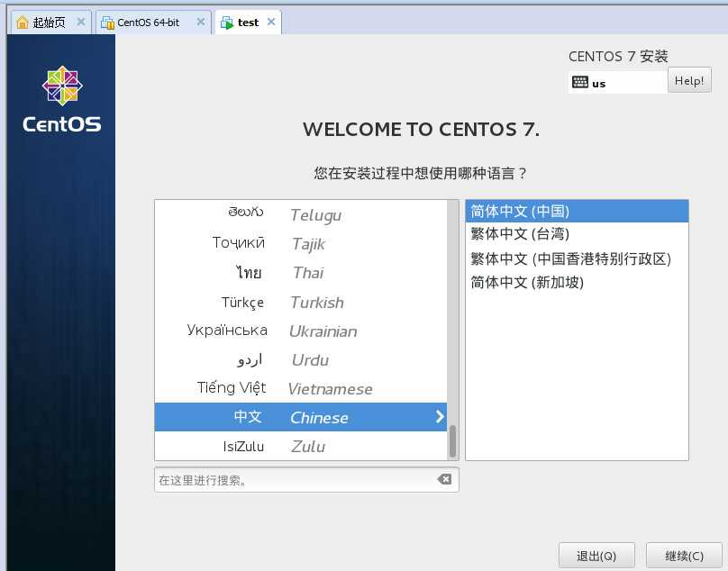
Task: Choose 简体中文 (中国) locale
Action: coord(577,212)
